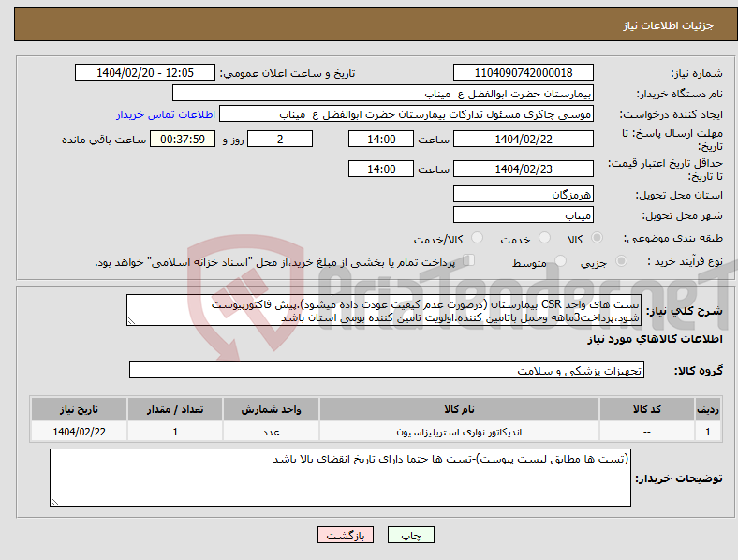Select the خدمت radio button
The image size is (738, 560).
(x=544, y=238)
